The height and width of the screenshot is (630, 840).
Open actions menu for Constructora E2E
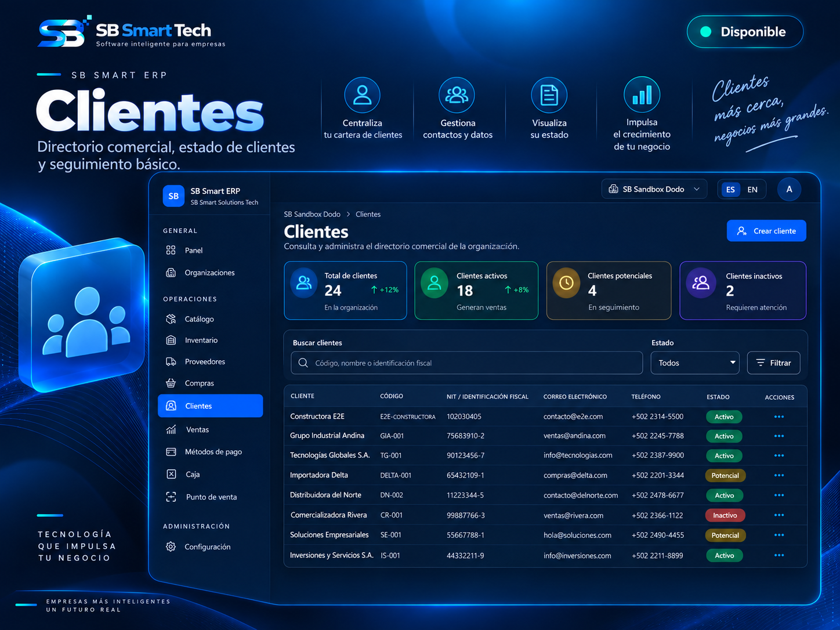[779, 417]
